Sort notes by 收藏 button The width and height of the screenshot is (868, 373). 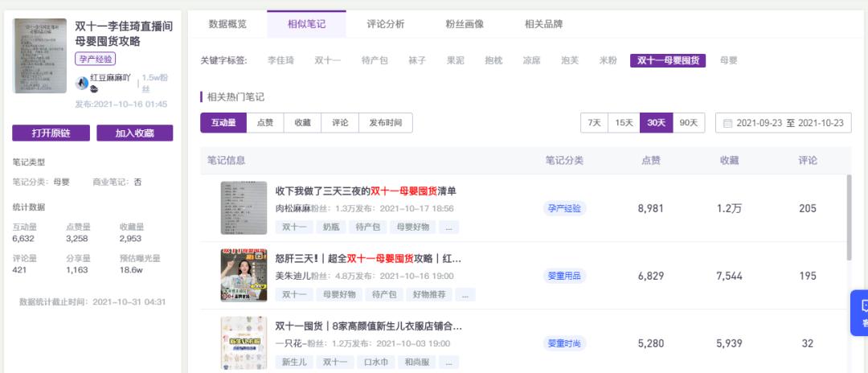pos(303,123)
